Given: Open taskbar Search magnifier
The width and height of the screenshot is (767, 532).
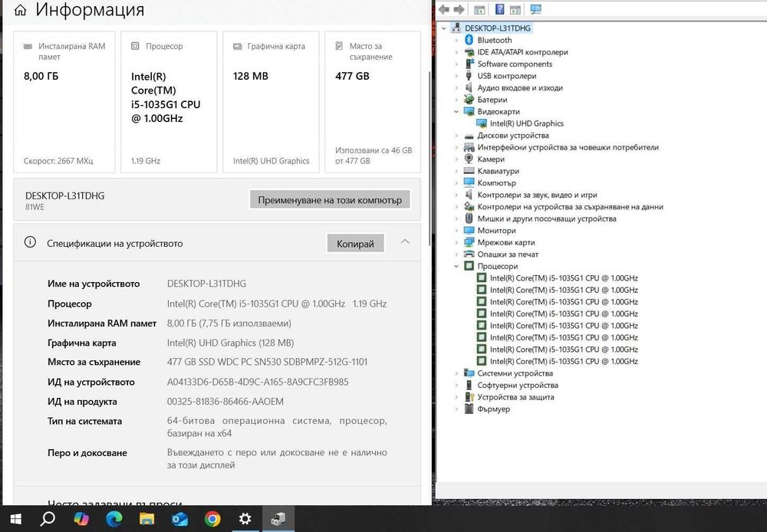Looking at the screenshot, I should [x=48, y=518].
